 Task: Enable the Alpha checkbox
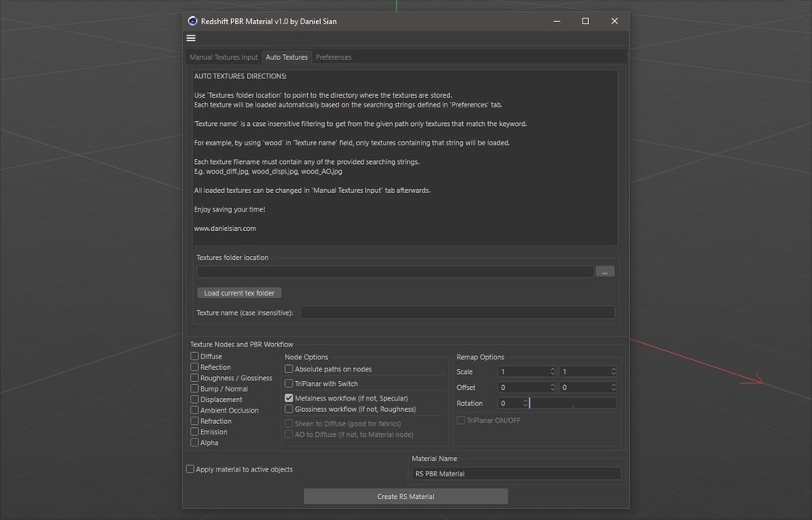pos(194,442)
